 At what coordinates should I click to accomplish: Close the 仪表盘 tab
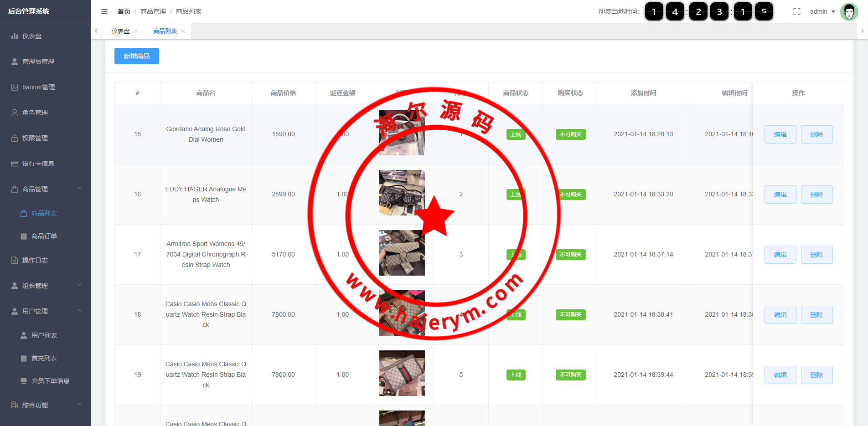click(x=136, y=31)
